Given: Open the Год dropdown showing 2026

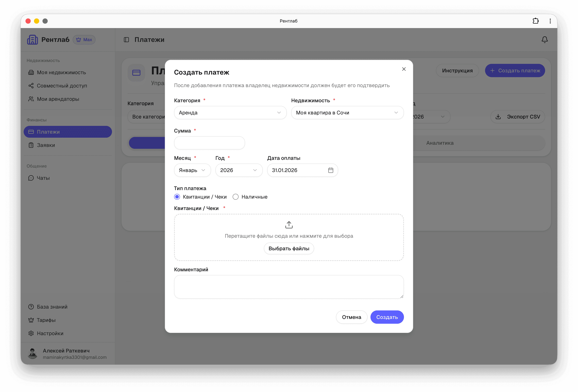Looking at the screenshot, I should coord(239,170).
